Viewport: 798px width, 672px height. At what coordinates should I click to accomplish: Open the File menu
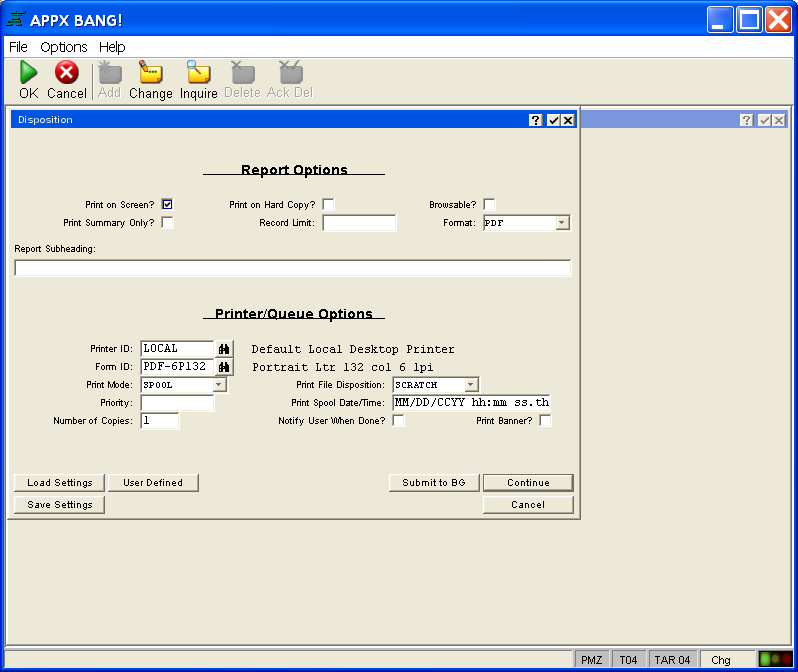[x=18, y=47]
